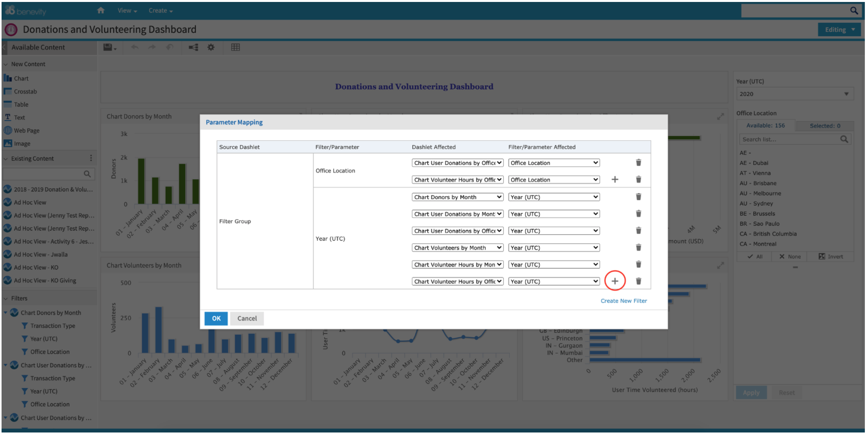Select None in Office Location filter
This screenshot has height=436, width=868.
click(x=790, y=257)
